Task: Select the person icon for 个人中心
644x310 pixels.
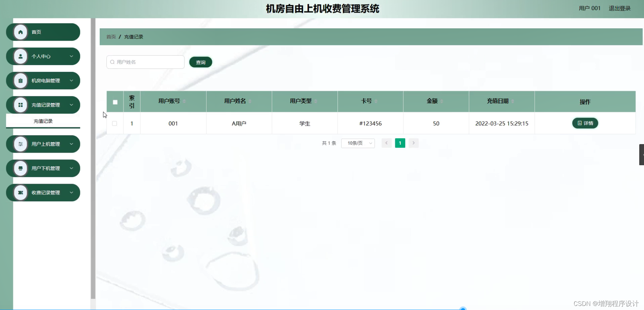Action: (20, 56)
